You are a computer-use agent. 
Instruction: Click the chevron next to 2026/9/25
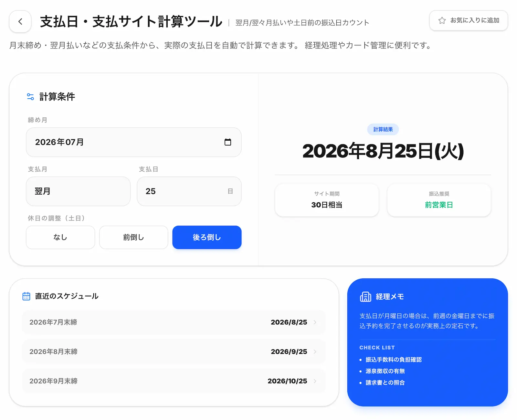pyautogui.click(x=315, y=352)
